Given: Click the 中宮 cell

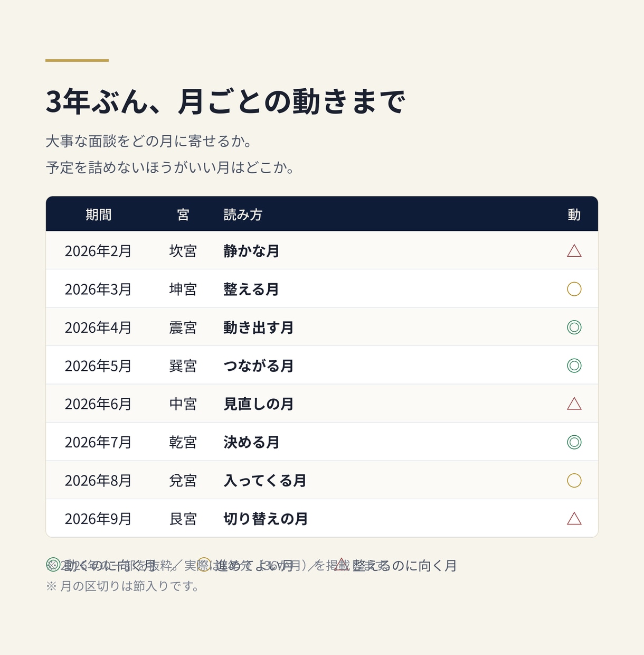Looking at the screenshot, I should point(183,404).
